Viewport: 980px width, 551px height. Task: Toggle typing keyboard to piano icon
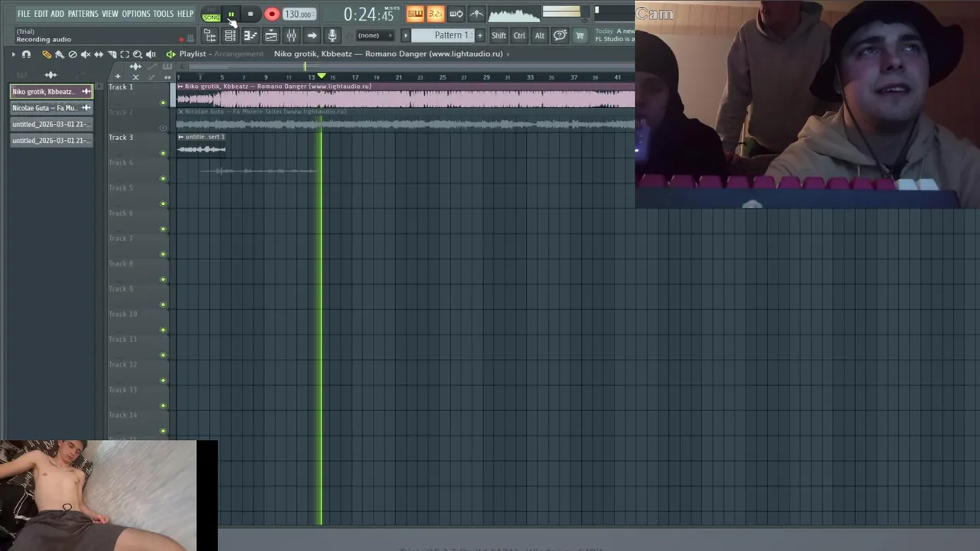415,14
